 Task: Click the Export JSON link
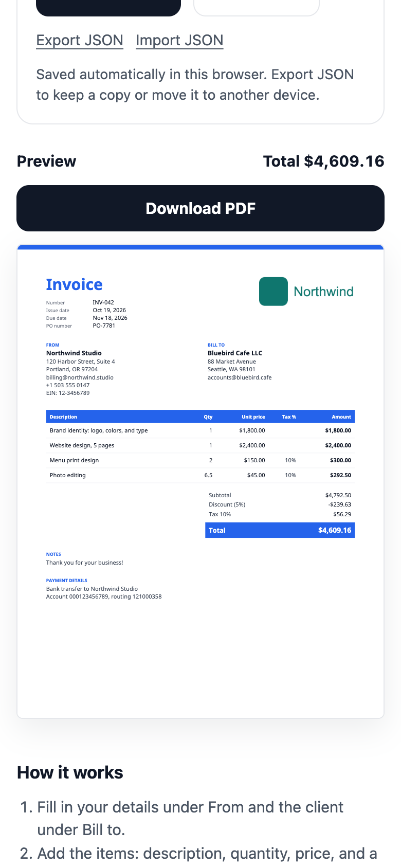(x=80, y=40)
